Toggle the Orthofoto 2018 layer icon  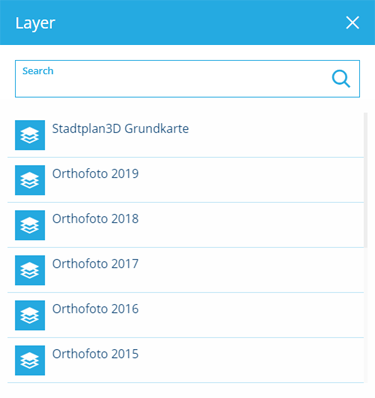tap(30, 225)
